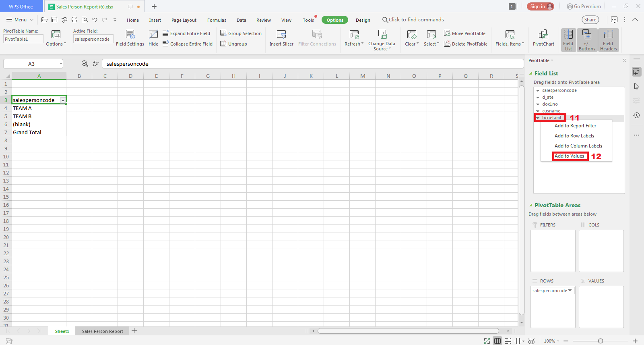Toggle the +/- Buttons display
Image resolution: width=644 pixels, height=345 pixels.
[587, 40]
